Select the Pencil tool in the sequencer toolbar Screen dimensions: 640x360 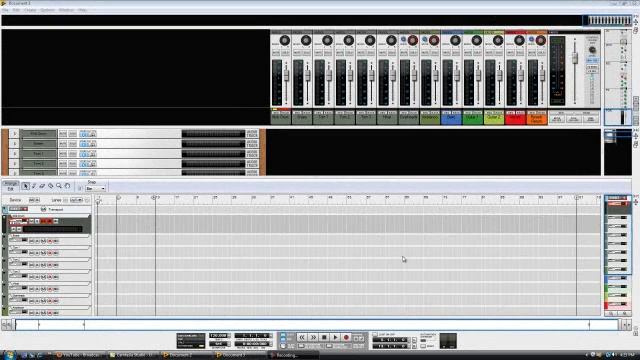coord(34,186)
